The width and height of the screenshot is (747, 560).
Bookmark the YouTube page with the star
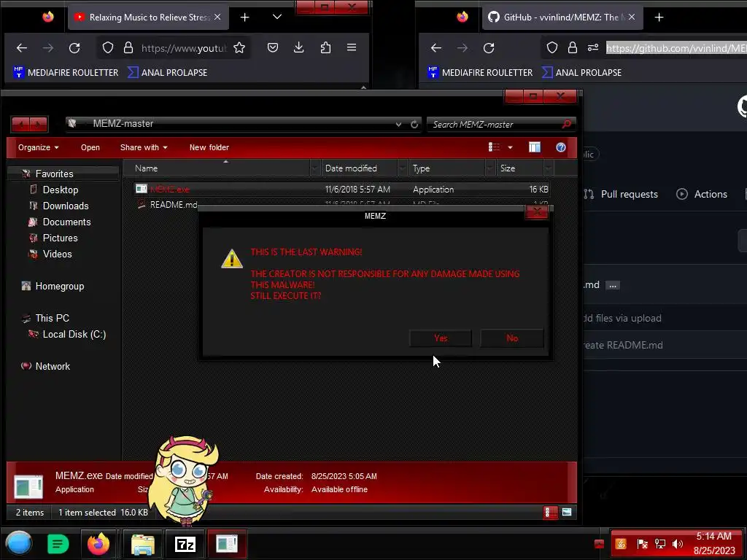coord(239,47)
